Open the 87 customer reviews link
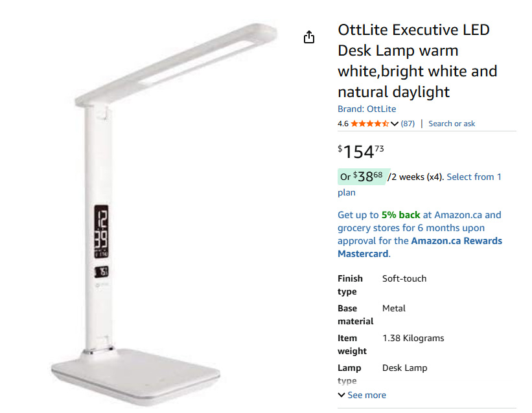 pyautogui.click(x=408, y=124)
